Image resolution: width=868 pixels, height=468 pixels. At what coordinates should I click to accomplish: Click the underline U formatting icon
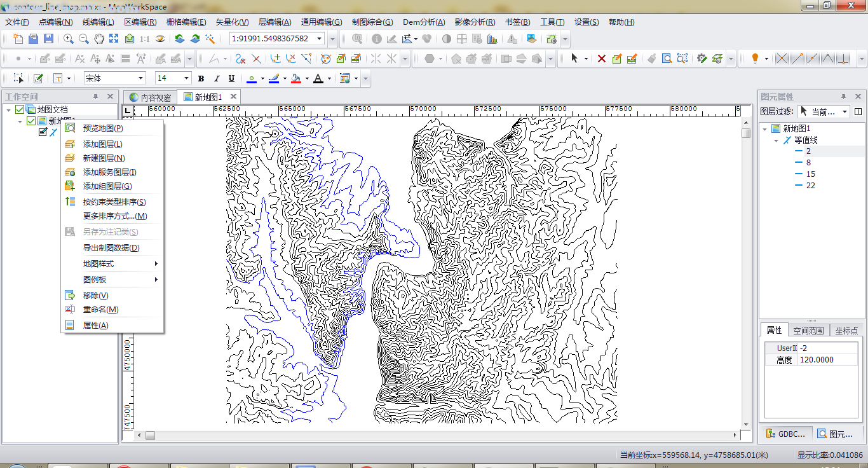point(231,79)
